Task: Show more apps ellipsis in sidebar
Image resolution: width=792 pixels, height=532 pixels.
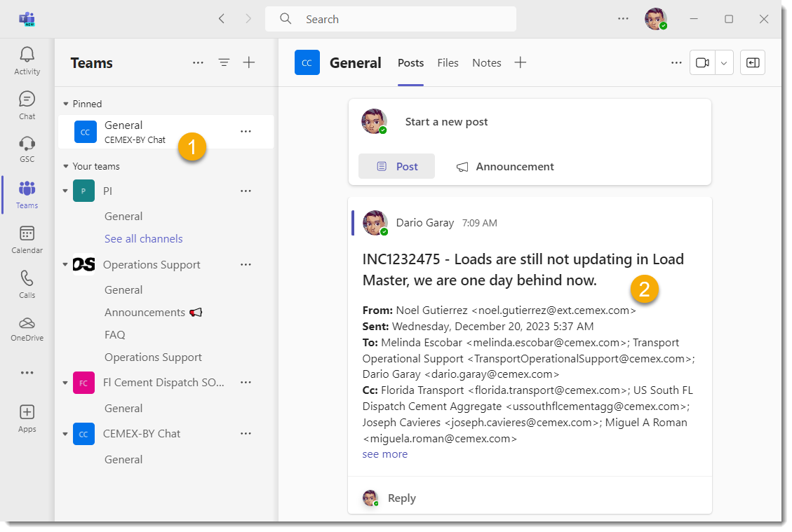Action: click(x=27, y=372)
